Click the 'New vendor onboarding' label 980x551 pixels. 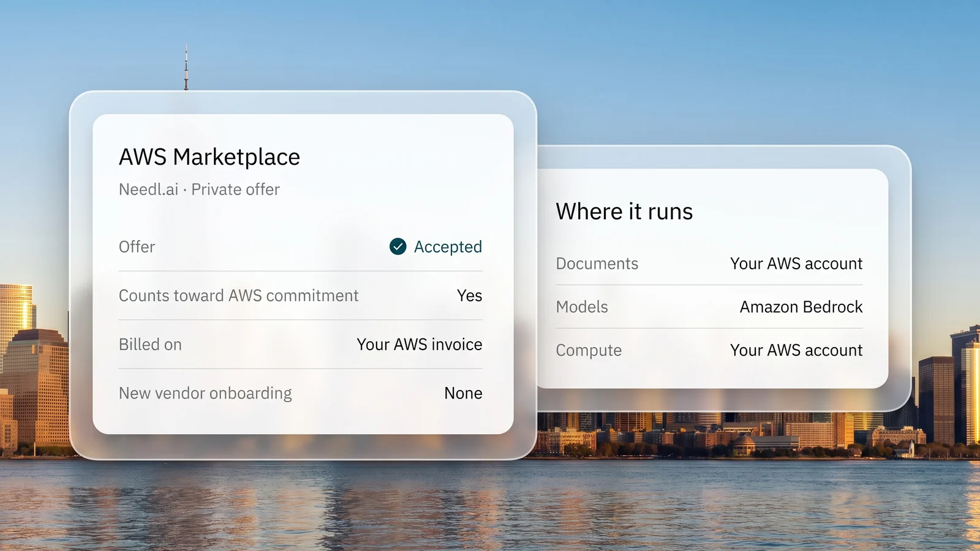click(x=205, y=394)
